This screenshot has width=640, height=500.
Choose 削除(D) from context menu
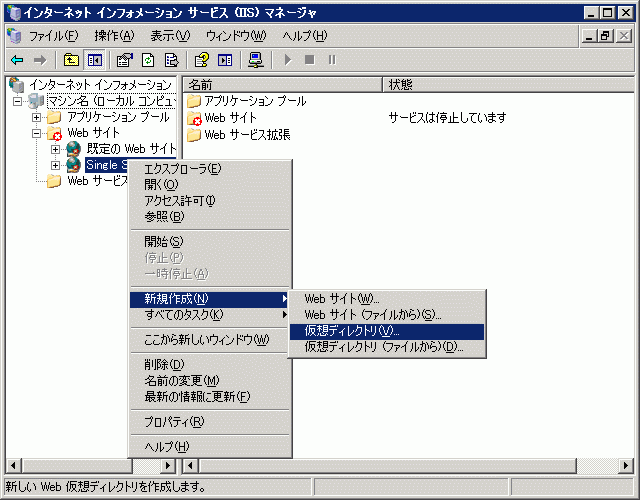(x=210, y=364)
